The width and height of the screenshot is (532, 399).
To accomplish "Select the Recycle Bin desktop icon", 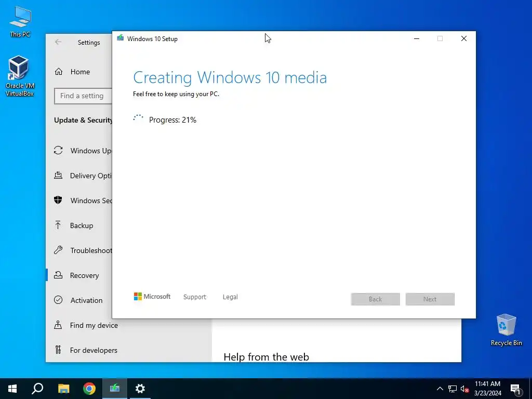I will click(x=506, y=330).
